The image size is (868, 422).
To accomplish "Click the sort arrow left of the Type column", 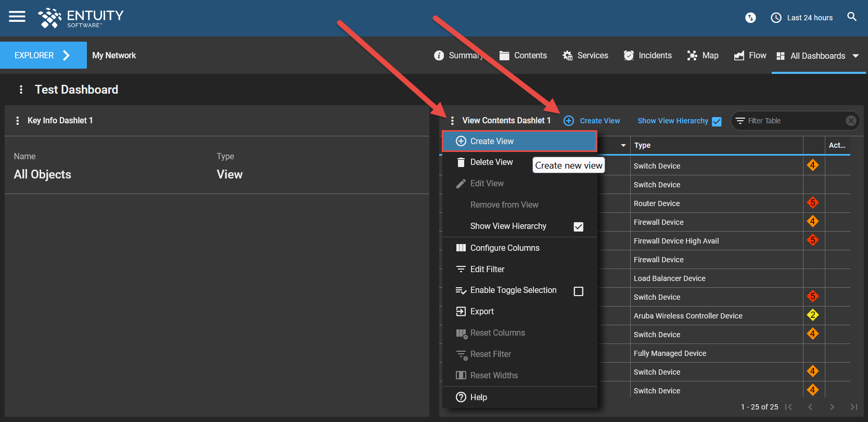I will 623,146.
